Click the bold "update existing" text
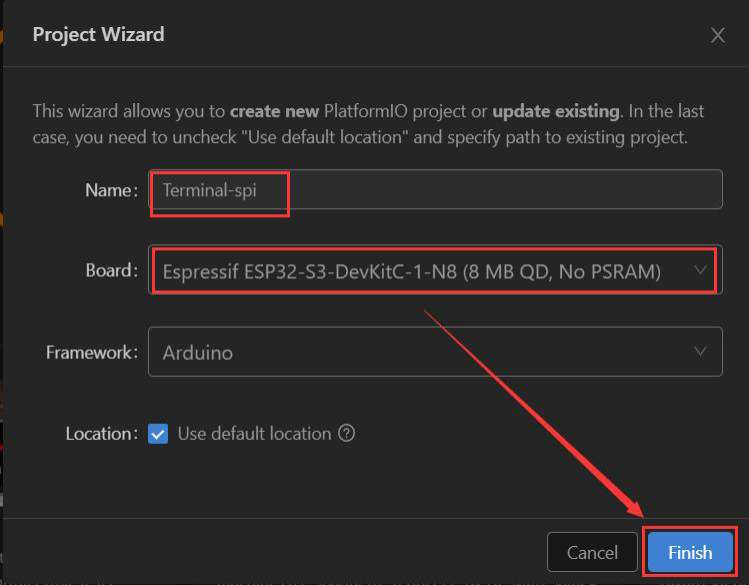The image size is (749, 585). [x=556, y=111]
